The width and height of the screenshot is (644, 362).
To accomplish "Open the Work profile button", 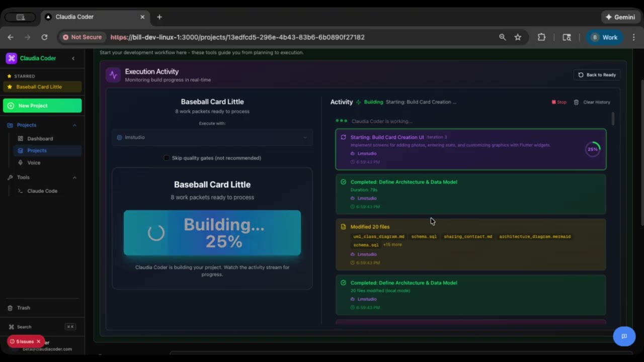I will [604, 37].
